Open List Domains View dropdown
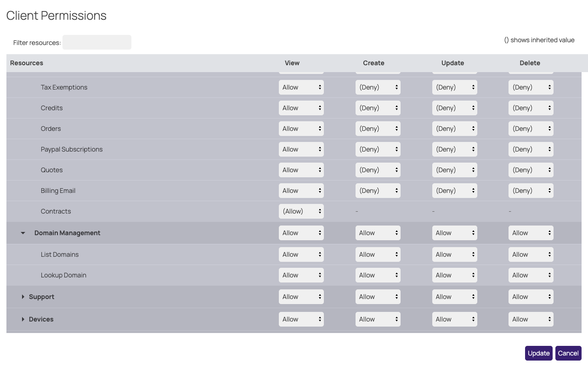Screen dimensions: 588x367 (x=301, y=254)
